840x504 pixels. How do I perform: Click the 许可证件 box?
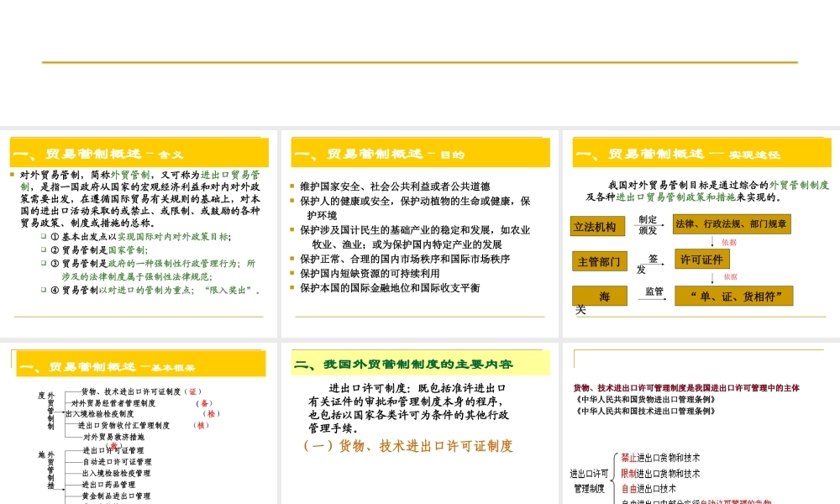pyautogui.click(x=701, y=260)
